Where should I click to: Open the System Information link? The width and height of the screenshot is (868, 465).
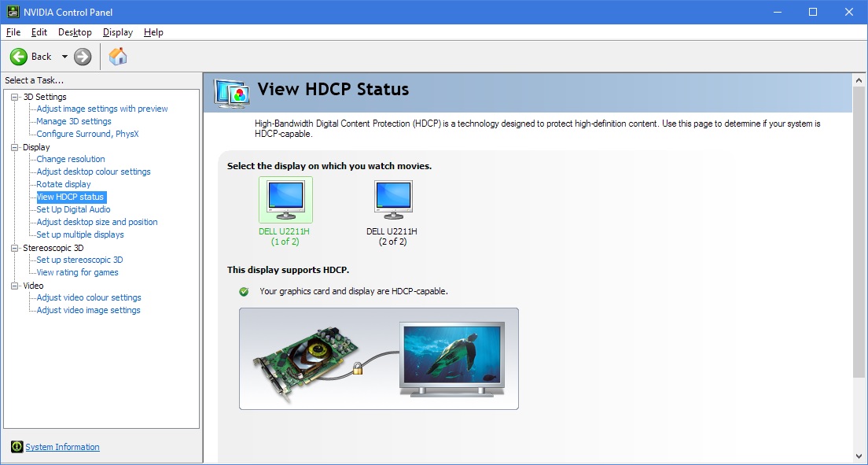coord(63,447)
